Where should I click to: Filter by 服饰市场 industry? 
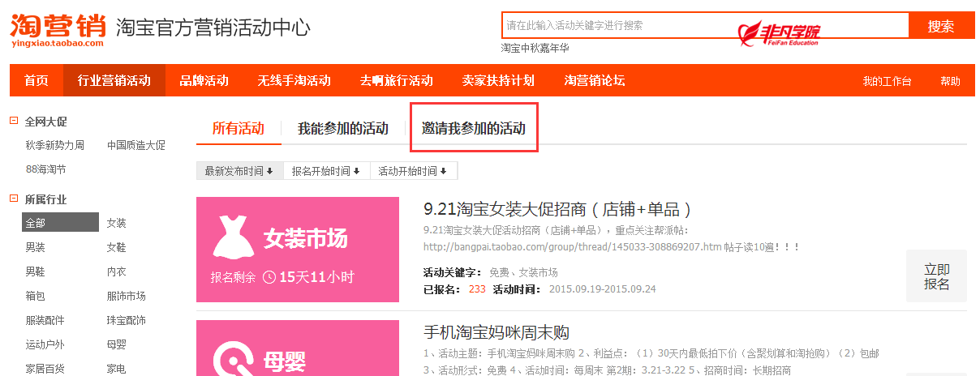[x=127, y=296]
